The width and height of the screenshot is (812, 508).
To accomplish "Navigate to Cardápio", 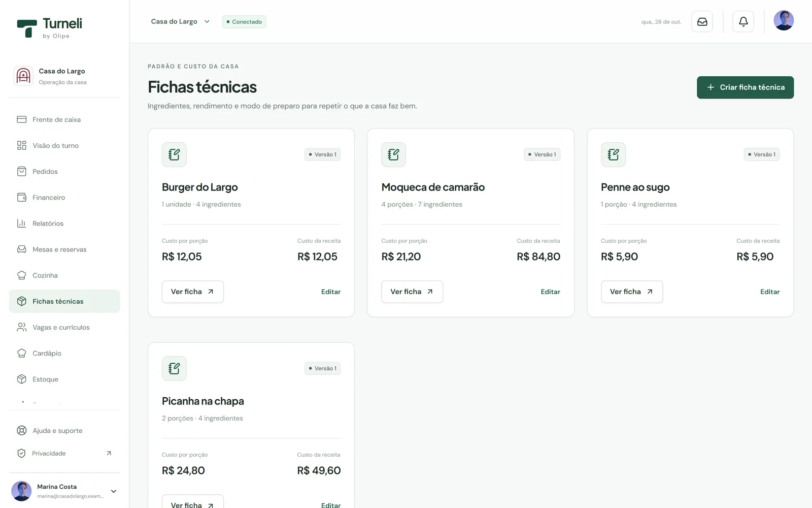I will pos(64,353).
